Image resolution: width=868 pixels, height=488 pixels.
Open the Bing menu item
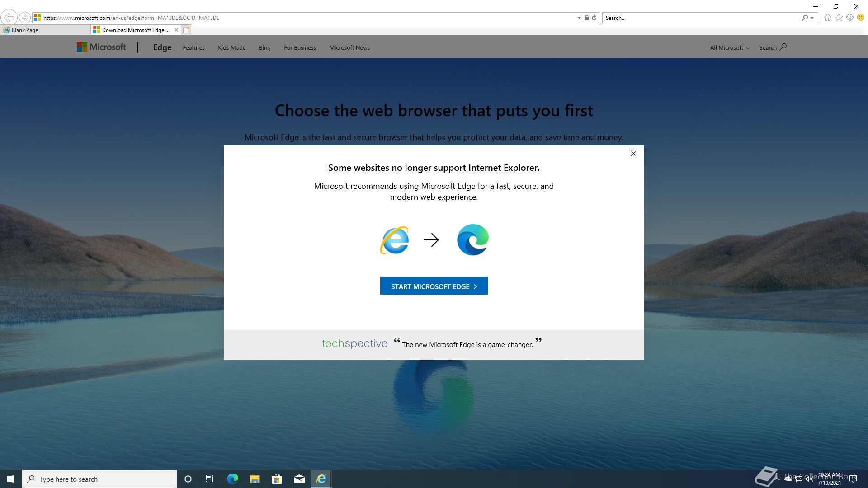tap(265, 47)
